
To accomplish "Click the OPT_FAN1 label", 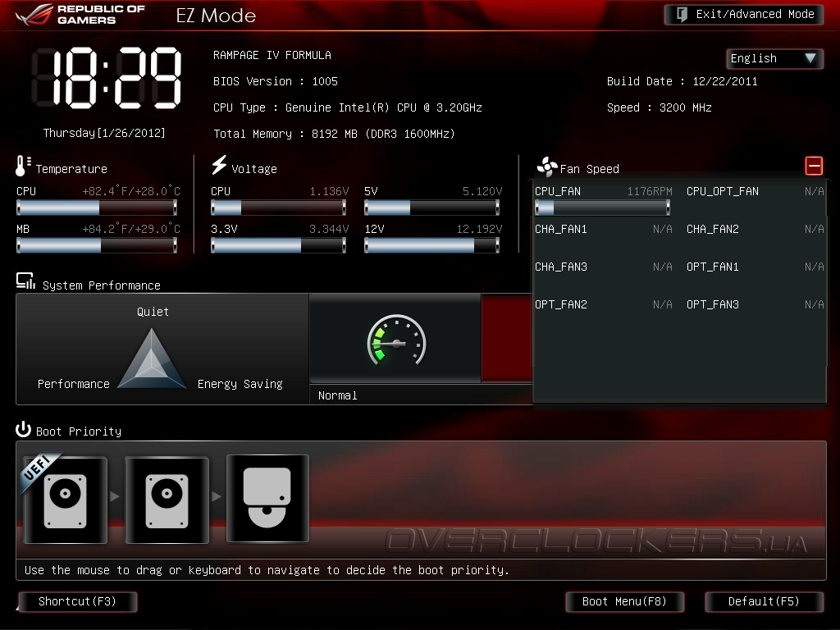I will pyautogui.click(x=713, y=267).
